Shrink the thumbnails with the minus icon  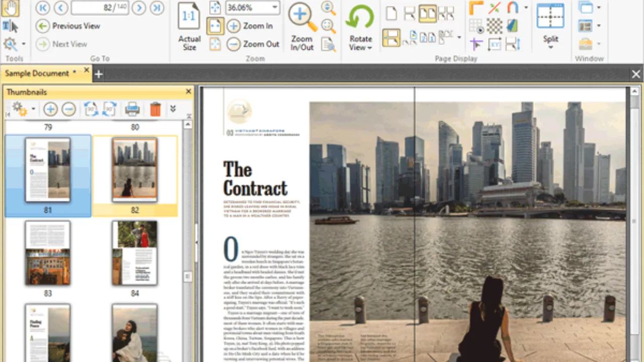(69, 109)
